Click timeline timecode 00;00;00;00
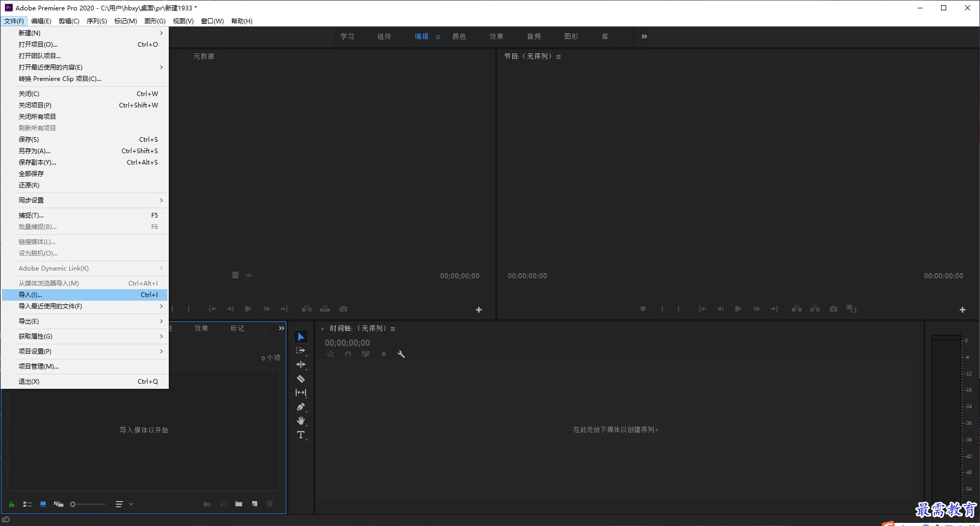Image resolution: width=980 pixels, height=526 pixels. pos(347,343)
